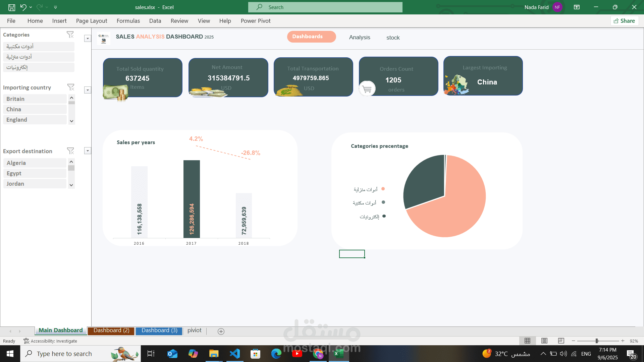Click the Share button

tap(624, 21)
